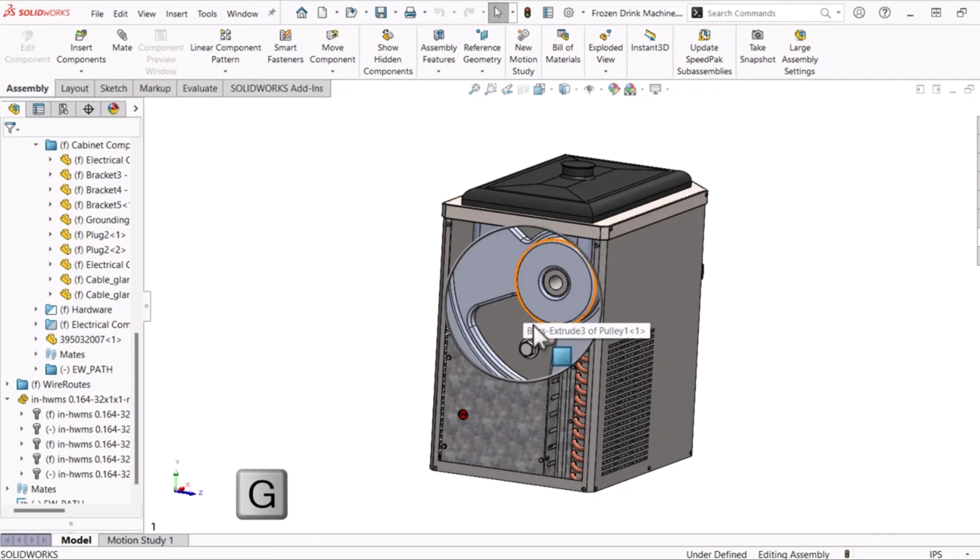Open Bill of Materials
Screen dimensions: 980x560
(562, 47)
